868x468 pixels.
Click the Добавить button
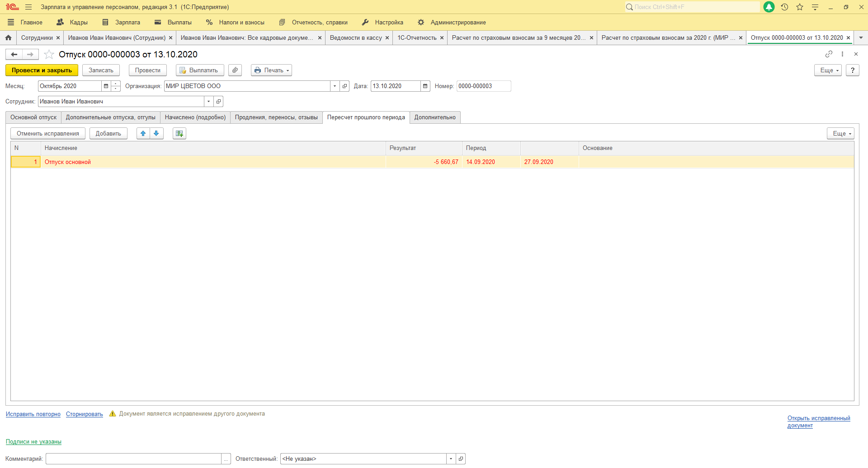pos(108,133)
